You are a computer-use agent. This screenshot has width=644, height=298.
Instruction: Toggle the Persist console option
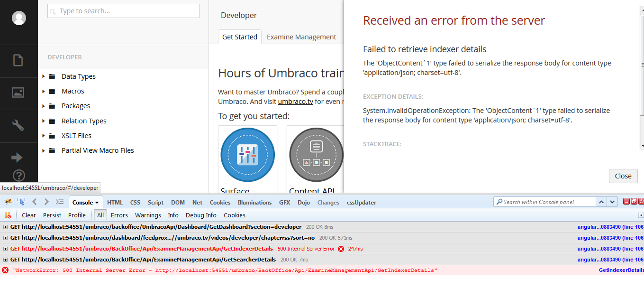[52, 215]
